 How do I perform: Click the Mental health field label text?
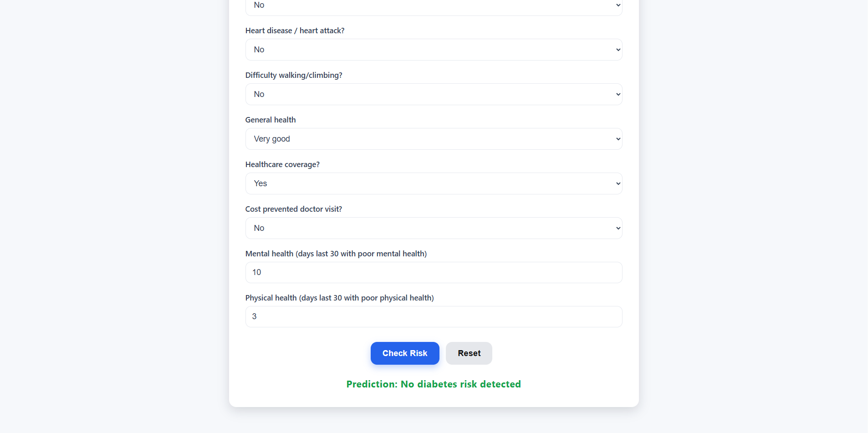click(336, 254)
